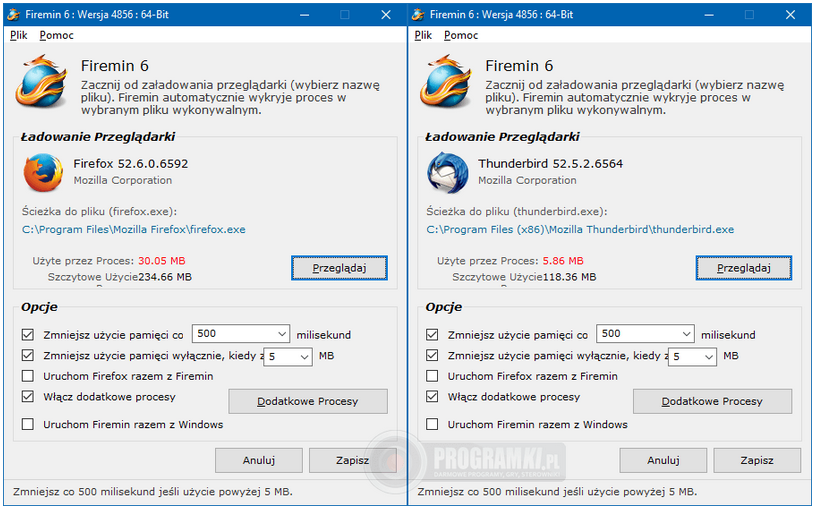
Task: Click title bar app icon in right window
Action: click(x=418, y=15)
